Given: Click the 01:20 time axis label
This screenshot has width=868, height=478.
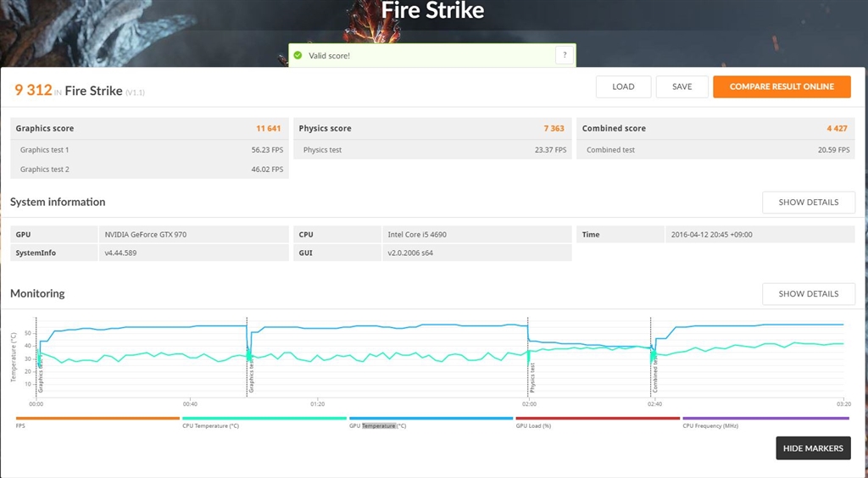Looking at the screenshot, I should click(317, 404).
